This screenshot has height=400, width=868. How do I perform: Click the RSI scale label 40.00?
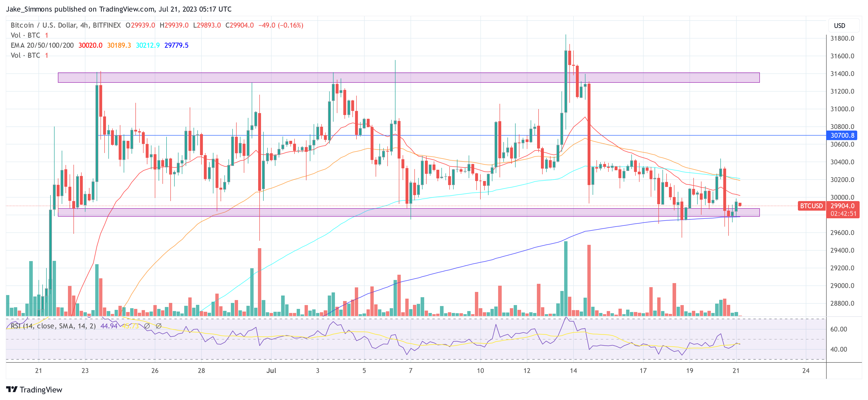pos(838,350)
